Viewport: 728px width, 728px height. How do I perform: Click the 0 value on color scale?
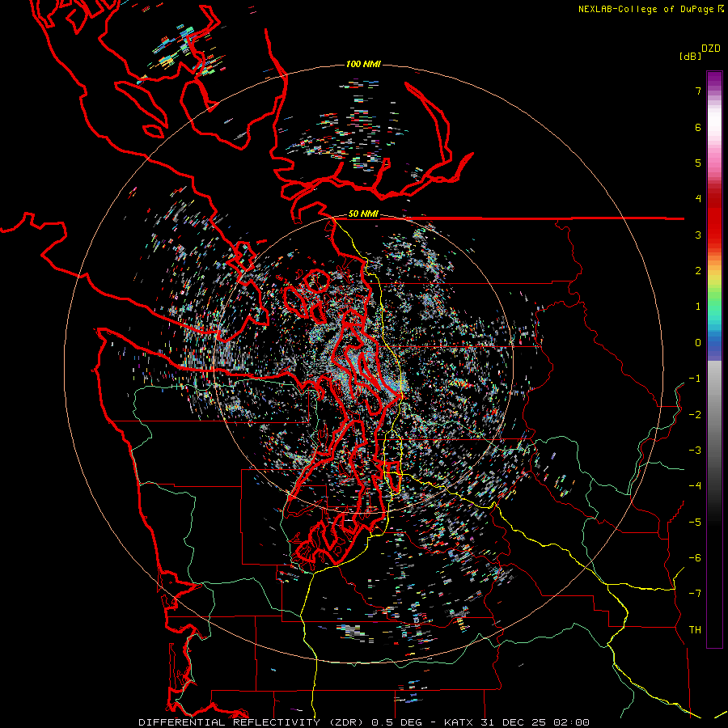point(698,343)
